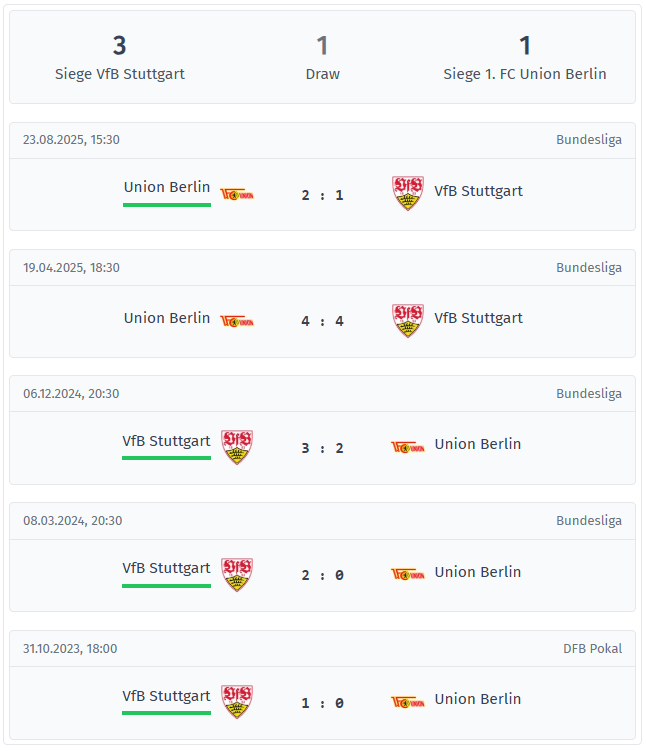The width and height of the screenshot is (646, 751).
Task: Click VfB Stuttgart crest in 08.03.2024 match
Action: (x=237, y=574)
